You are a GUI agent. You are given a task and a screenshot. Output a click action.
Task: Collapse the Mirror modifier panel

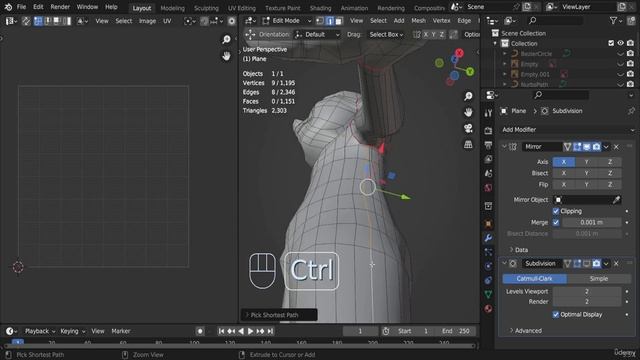(504, 147)
